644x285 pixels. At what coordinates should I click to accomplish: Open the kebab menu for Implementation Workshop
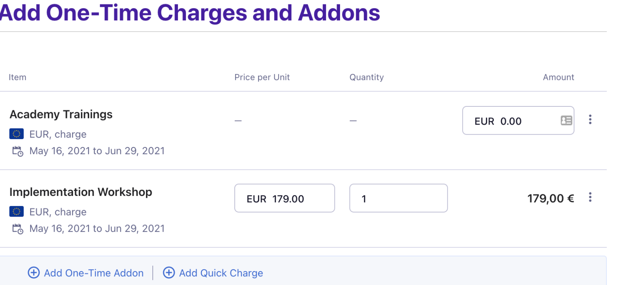591,197
